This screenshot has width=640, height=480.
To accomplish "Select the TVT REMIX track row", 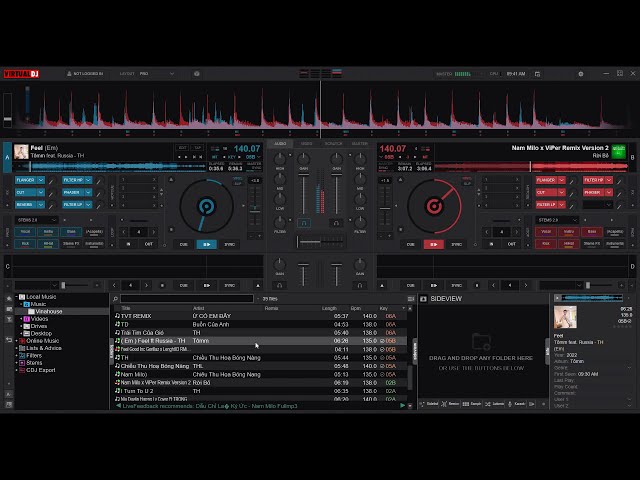I will click(260, 316).
